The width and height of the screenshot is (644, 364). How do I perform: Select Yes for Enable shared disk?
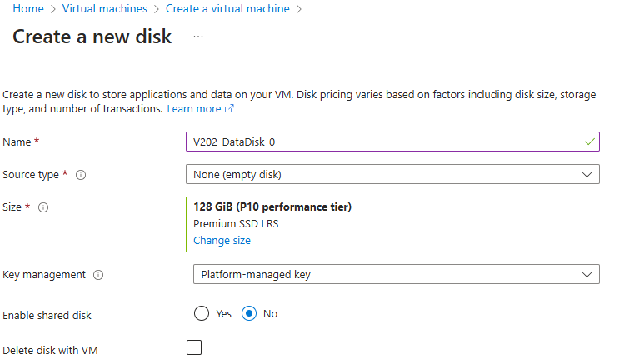tap(201, 314)
